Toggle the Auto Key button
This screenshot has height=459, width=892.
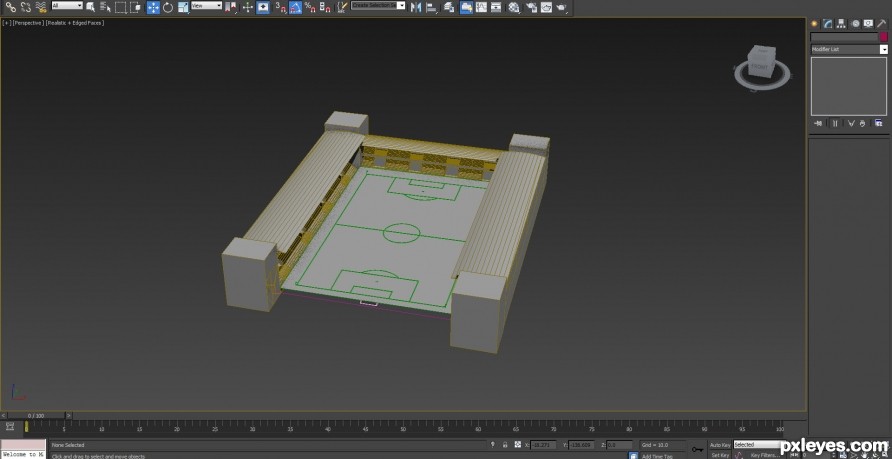point(720,445)
